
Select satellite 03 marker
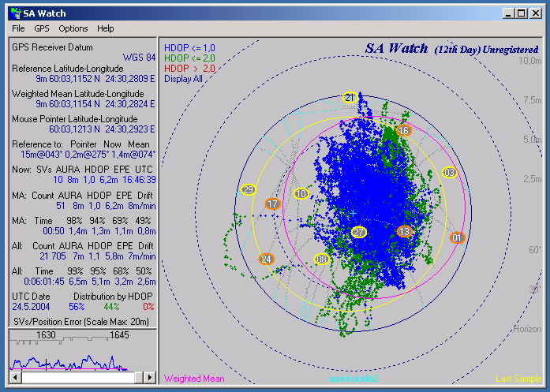tap(449, 173)
